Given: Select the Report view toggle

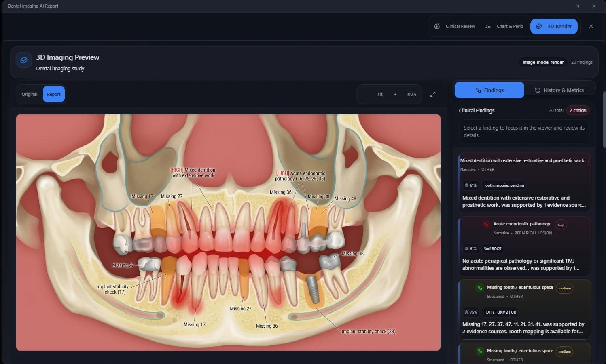Looking at the screenshot, I should [x=54, y=94].
